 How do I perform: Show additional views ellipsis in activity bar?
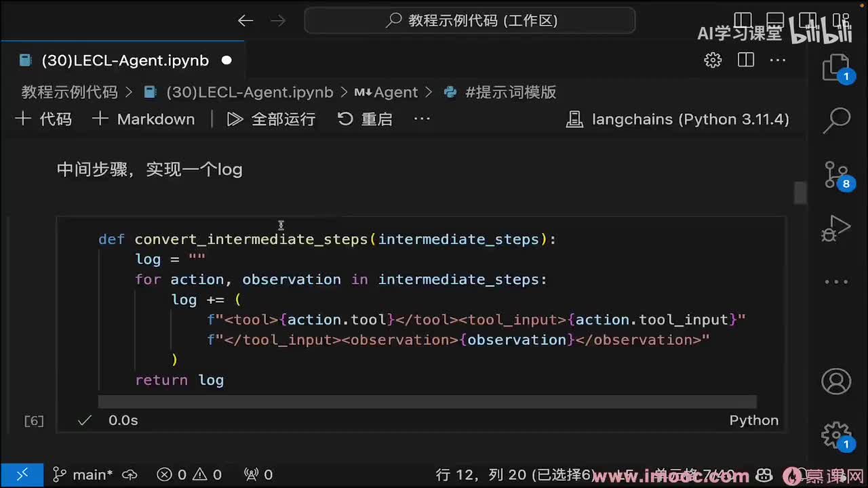(x=836, y=281)
